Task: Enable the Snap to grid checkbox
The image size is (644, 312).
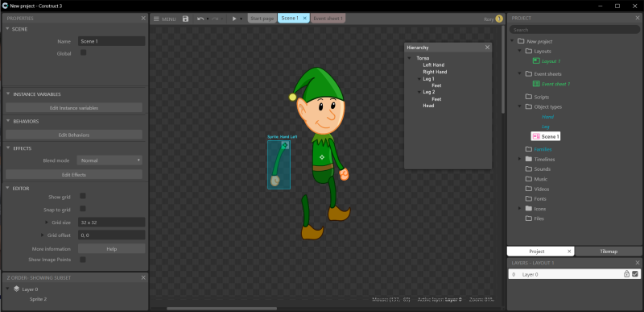Action: 83,209
